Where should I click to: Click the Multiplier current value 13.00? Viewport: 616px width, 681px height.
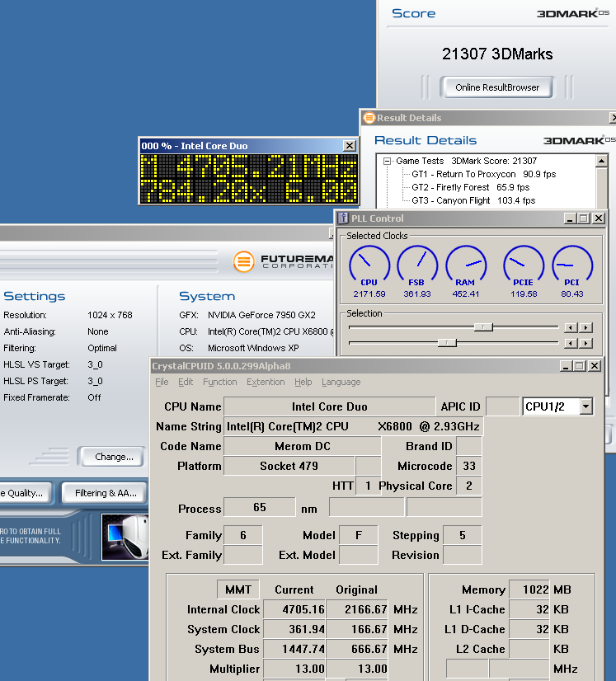pyautogui.click(x=294, y=669)
